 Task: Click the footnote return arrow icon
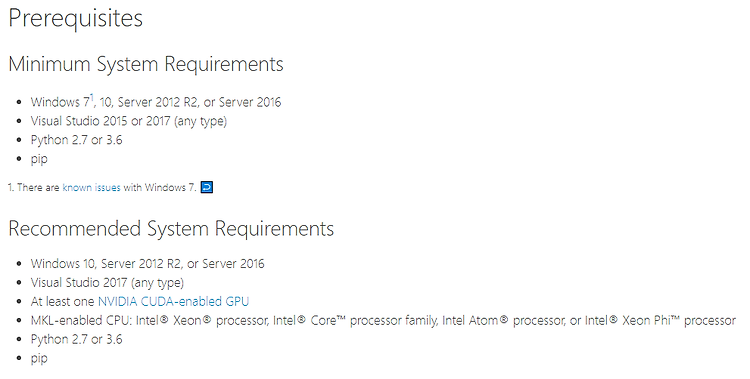point(207,187)
